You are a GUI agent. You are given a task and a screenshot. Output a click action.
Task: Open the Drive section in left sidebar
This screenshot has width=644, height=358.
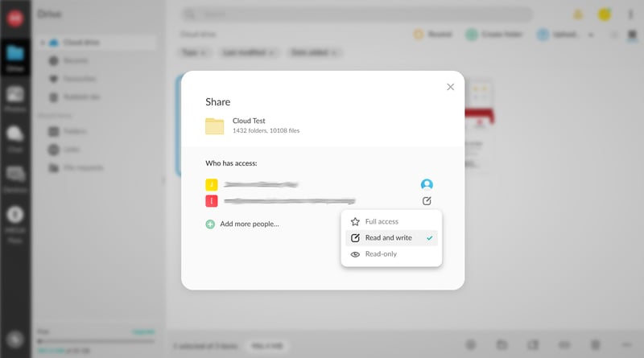(14, 57)
